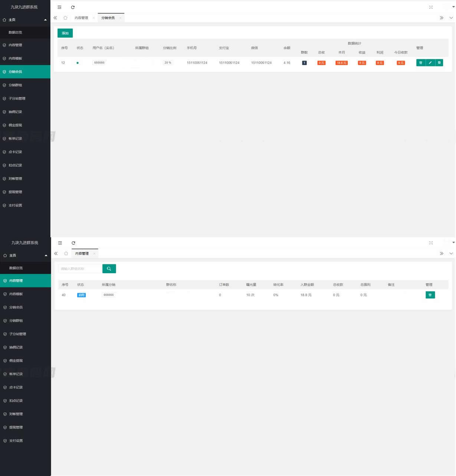Enter fullscreen in the search-box view

click(x=431, y=243)
